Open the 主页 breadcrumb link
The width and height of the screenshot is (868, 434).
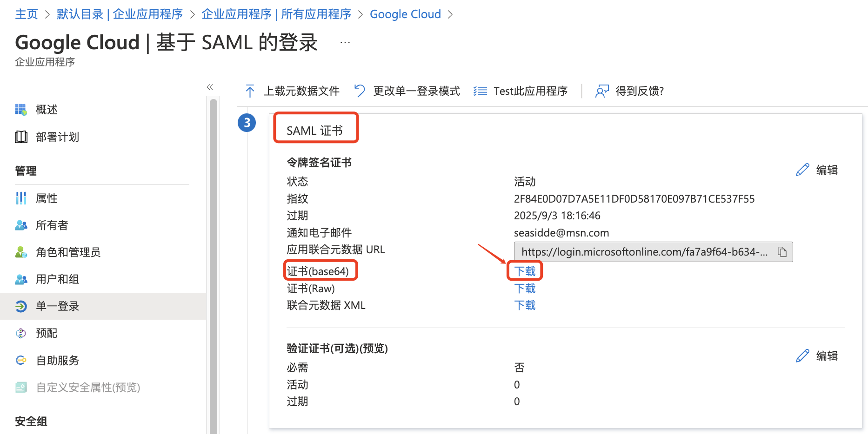click(27, 14)
